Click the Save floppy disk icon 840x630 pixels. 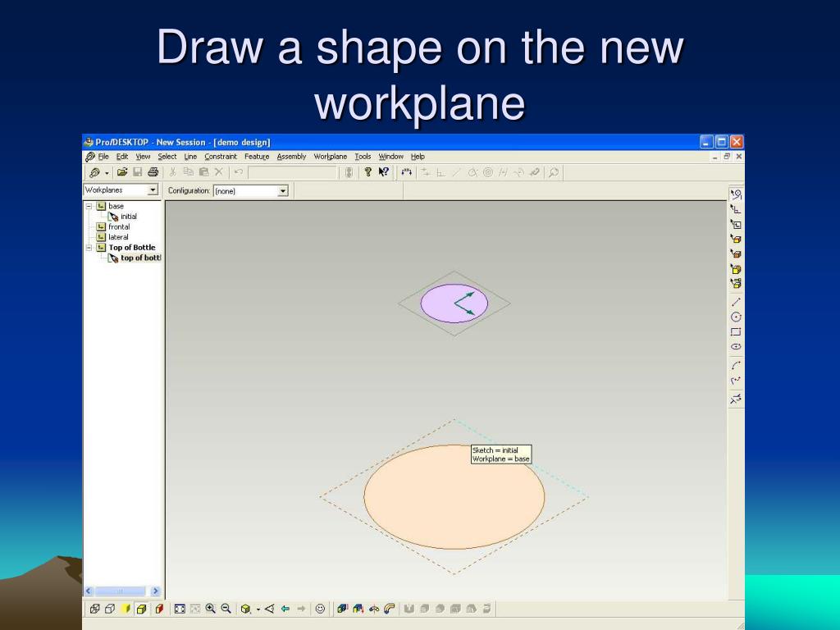coord(138,172)
